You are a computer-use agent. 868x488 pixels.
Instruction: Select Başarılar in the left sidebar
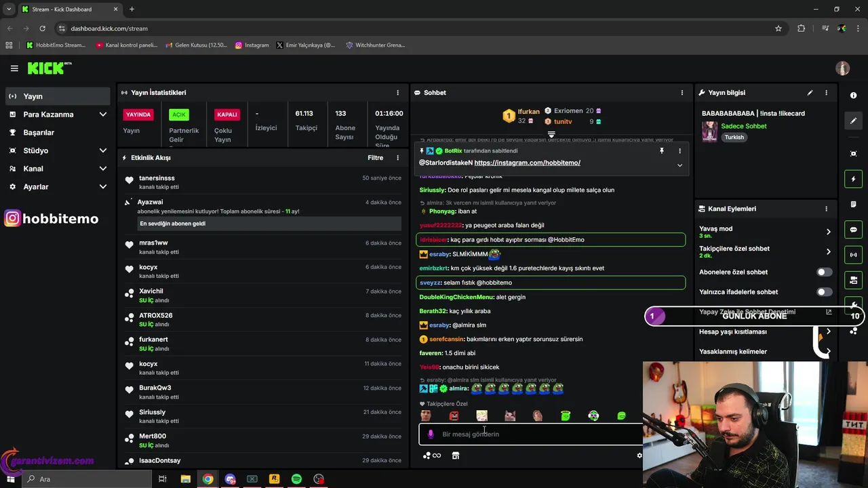[58, 132]
